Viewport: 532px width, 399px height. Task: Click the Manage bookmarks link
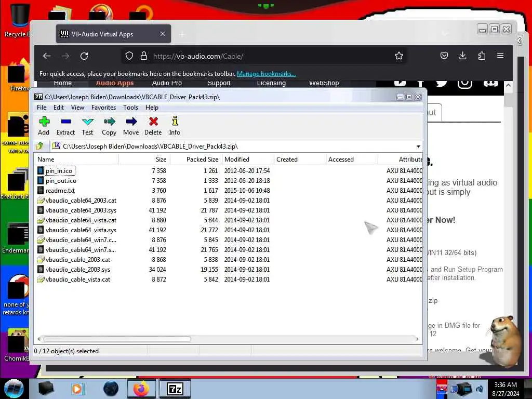tap(267, 74)
